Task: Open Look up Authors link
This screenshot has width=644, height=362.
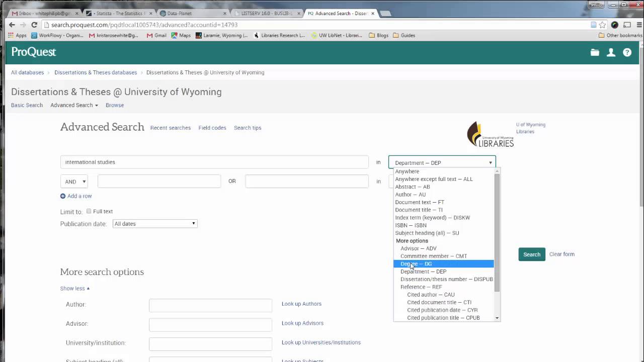Action: (x=301, y=304)
